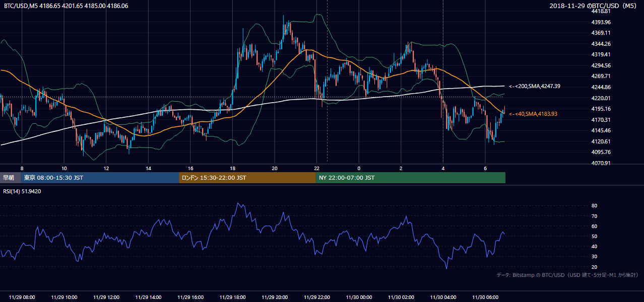
Task: Click the 早朝 session segment
Action: point(10,178)
